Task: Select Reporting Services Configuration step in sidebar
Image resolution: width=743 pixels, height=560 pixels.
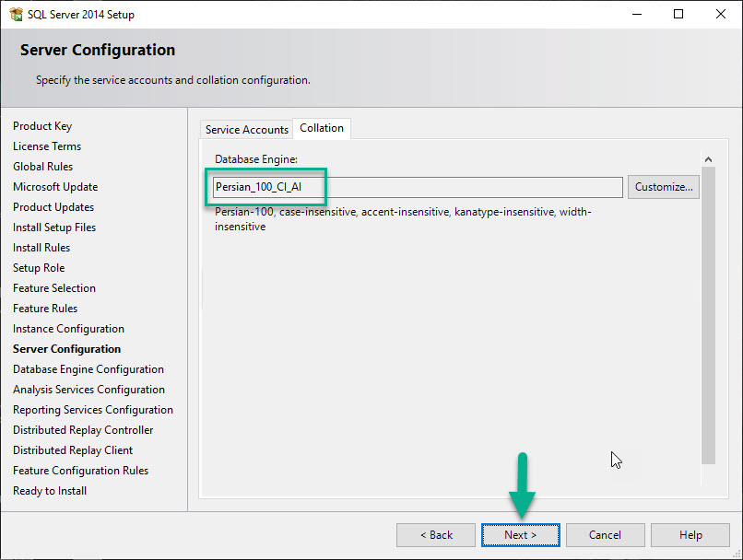Action: pos(93,410)
